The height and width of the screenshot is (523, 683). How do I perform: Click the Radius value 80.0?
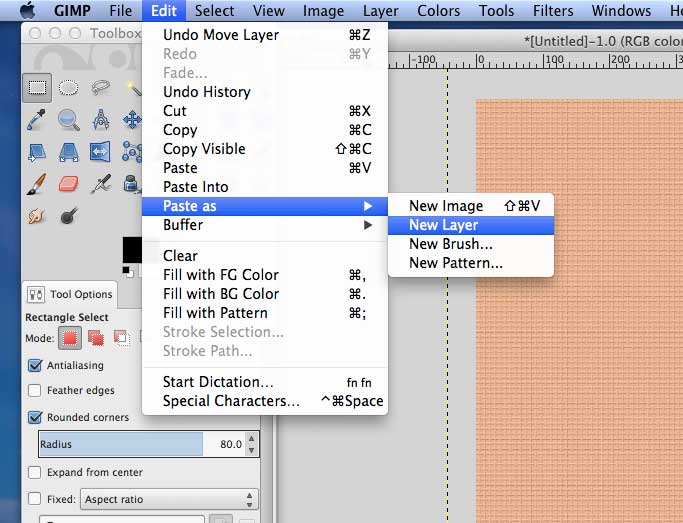coord(231,444)
